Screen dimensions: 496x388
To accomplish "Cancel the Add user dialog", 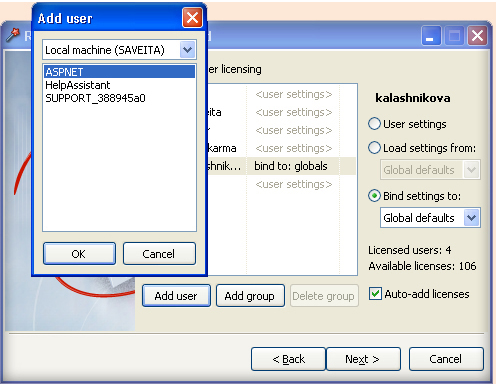I will (x=159, y=254).
